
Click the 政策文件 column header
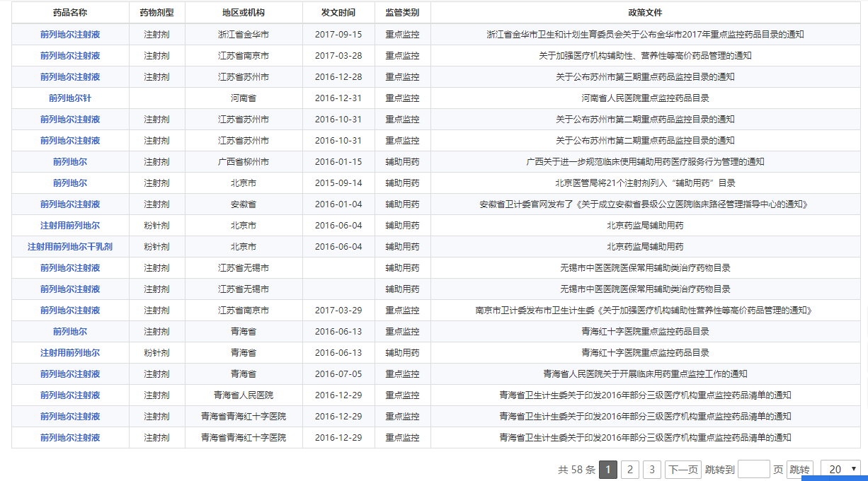pyautogui.click(x=645, y=13)
